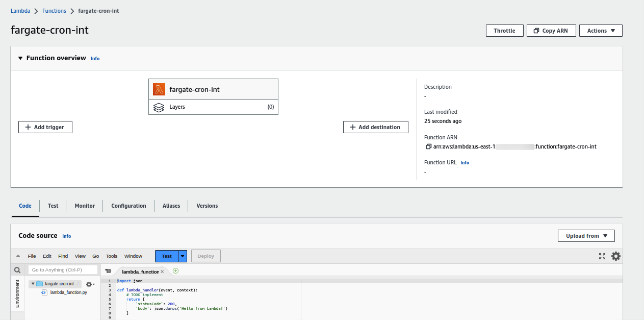Screen dimensions: 644x320
Task: Open environment tree settings gear
Action: 90,284
